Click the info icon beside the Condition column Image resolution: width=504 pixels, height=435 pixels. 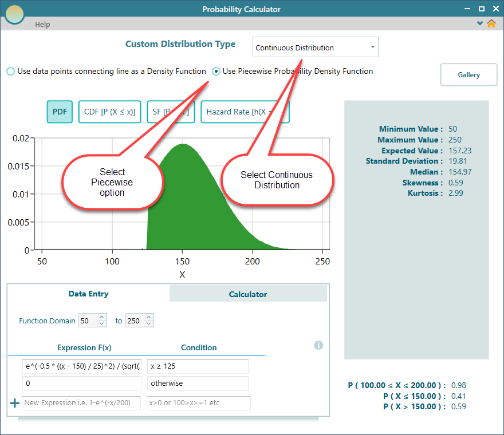point(318,345)
